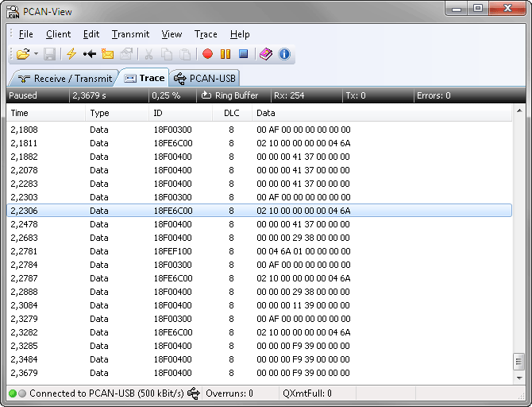Start trace with red record button

pyautogui.click(x=207, y=54)
